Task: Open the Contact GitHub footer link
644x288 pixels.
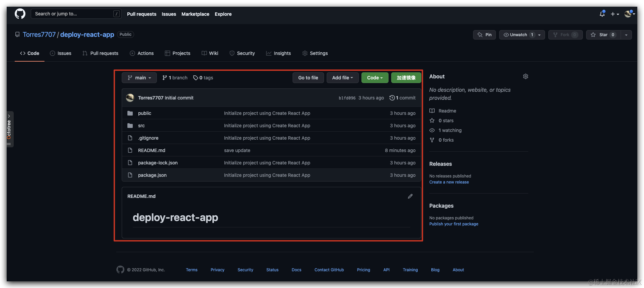Action: (329, 270)
